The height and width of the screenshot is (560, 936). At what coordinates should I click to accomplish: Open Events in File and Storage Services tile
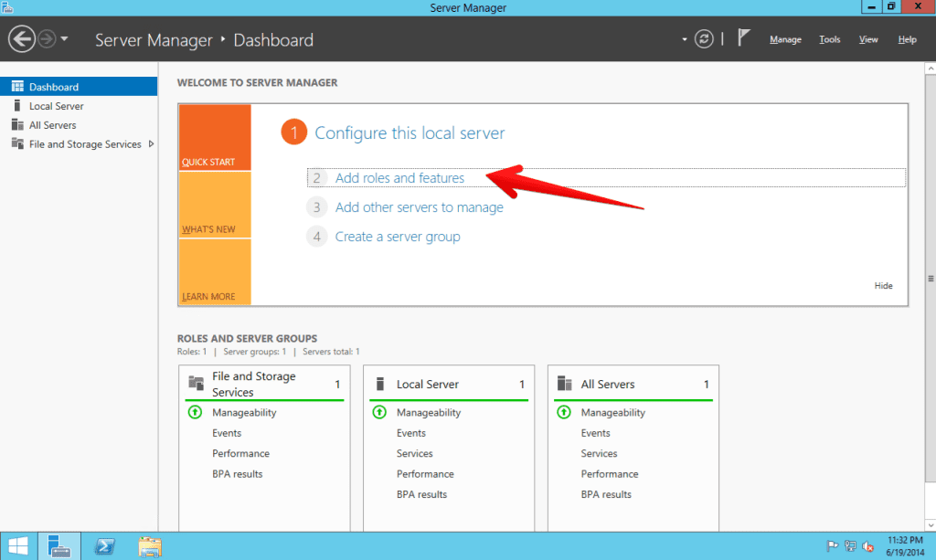pyautogui.click(x=227, y=433)
